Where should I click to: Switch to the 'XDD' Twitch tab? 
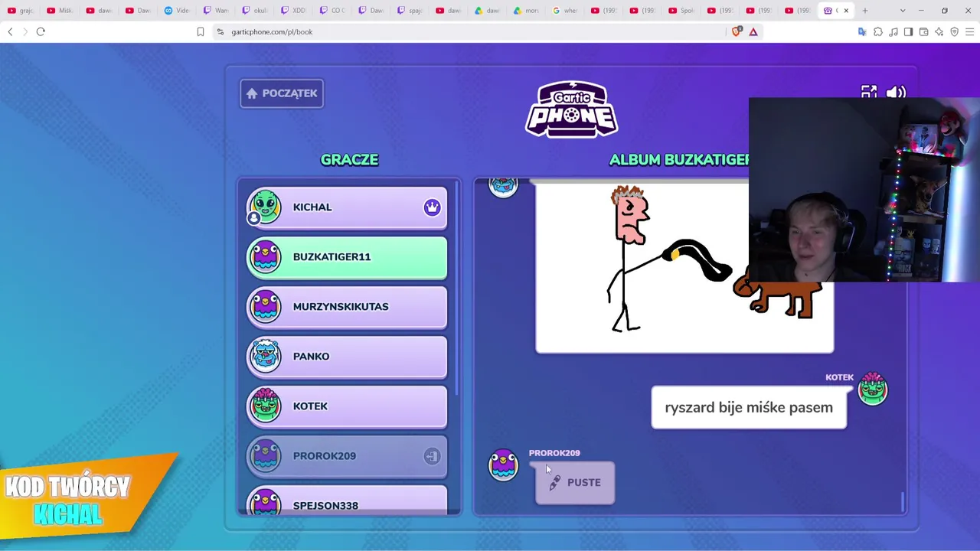click(295, 11)
